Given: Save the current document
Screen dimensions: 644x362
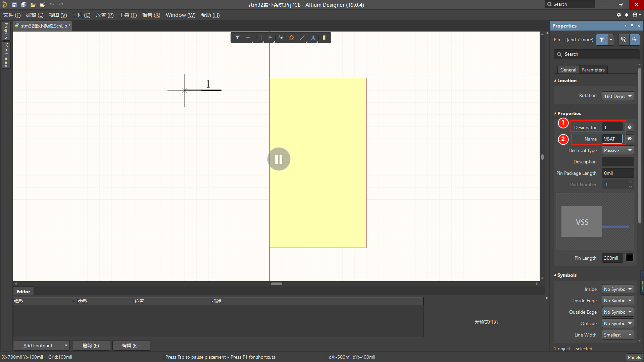Looking at the screenshot, I should point(14,5).
